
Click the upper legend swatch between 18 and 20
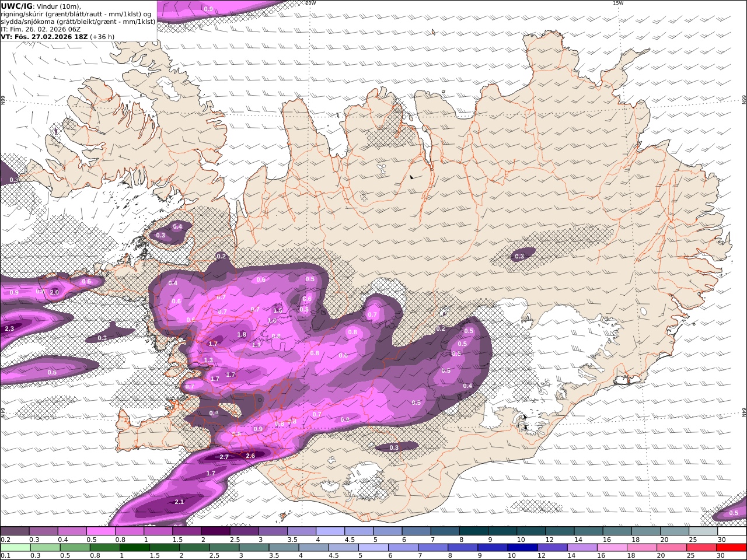(645, 531)
